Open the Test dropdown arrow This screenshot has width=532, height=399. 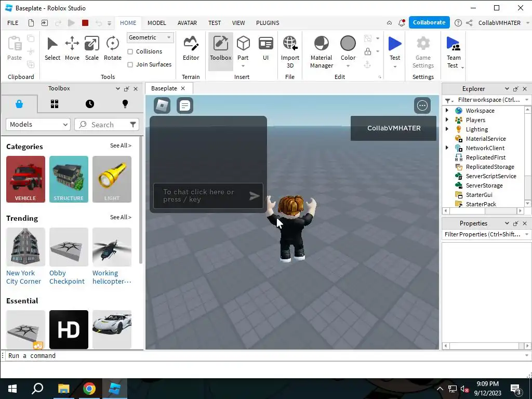(x=395, y=66)
